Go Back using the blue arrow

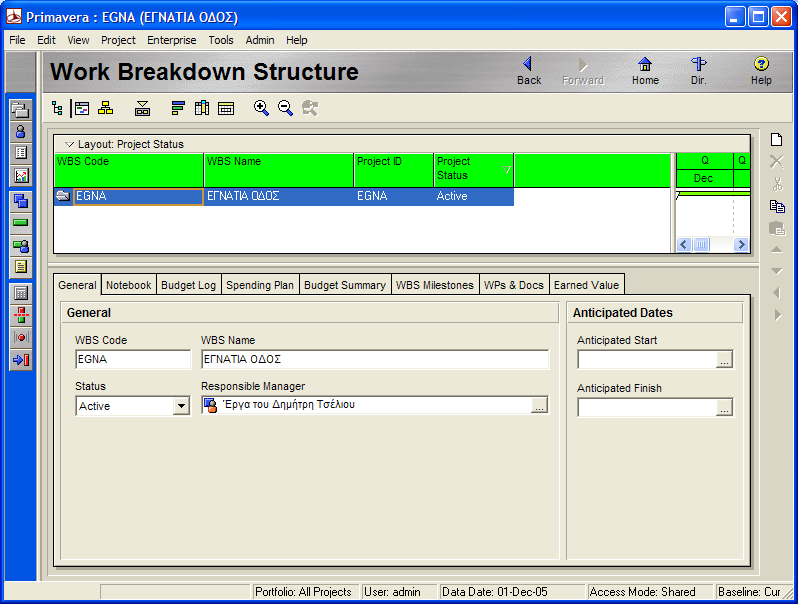click(x=529, y=71)
